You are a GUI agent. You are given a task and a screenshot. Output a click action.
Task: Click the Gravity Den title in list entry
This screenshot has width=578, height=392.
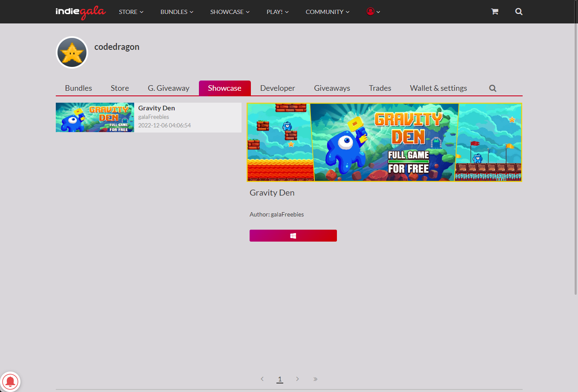[x=157, y=108]
